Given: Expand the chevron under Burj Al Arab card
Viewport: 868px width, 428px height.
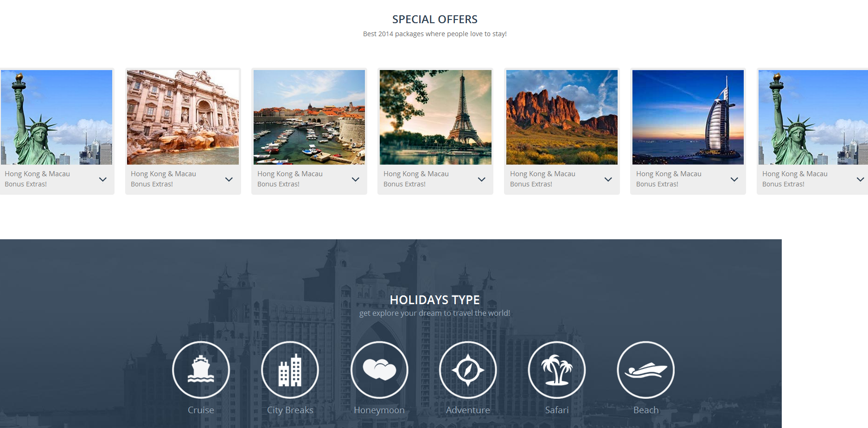Looking at the screenshot, I should click(734, 179).
